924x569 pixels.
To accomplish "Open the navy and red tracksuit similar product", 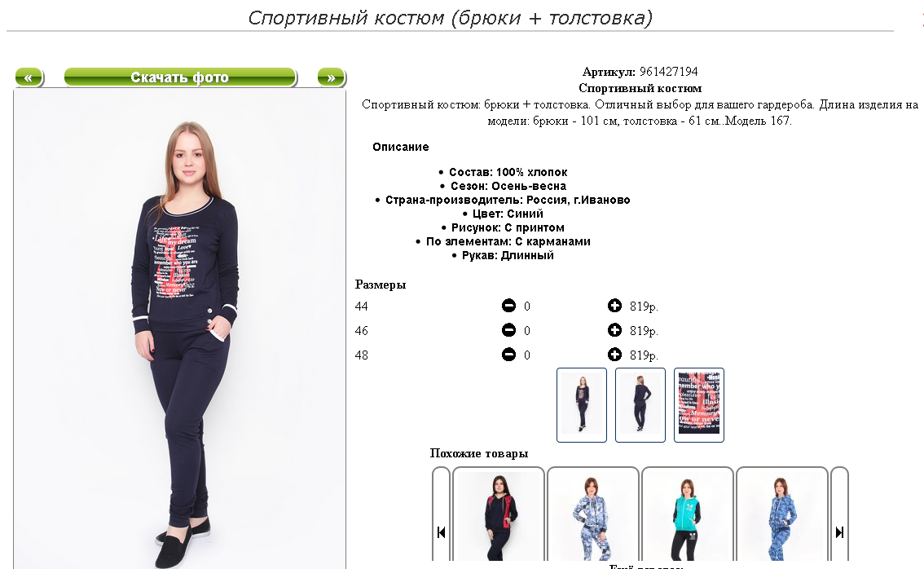I will tap(499, 515).
